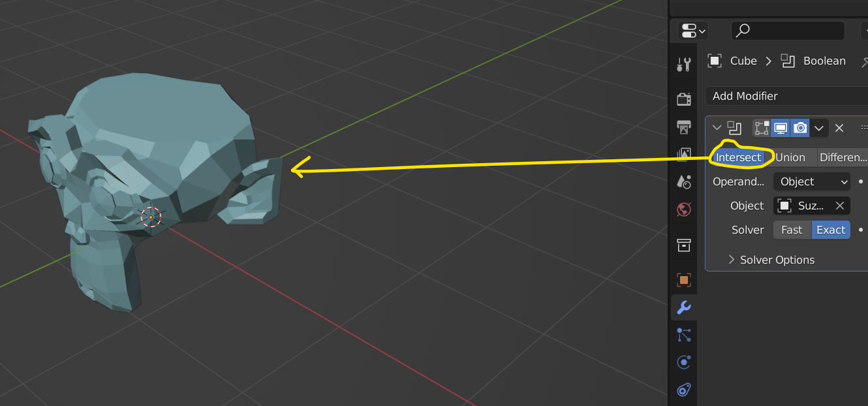868x406 pixels.
Task: Choose the Fast solver
Action: [x=792, y=230]
